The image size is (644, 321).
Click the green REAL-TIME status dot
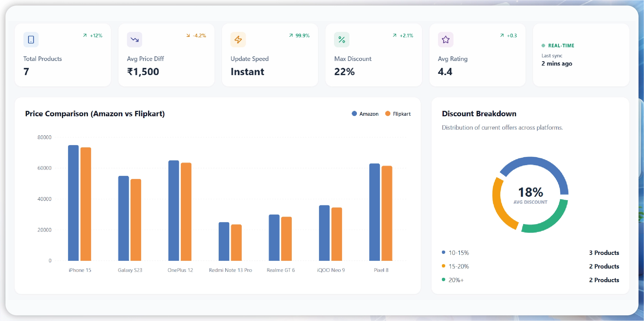point(543,46)
